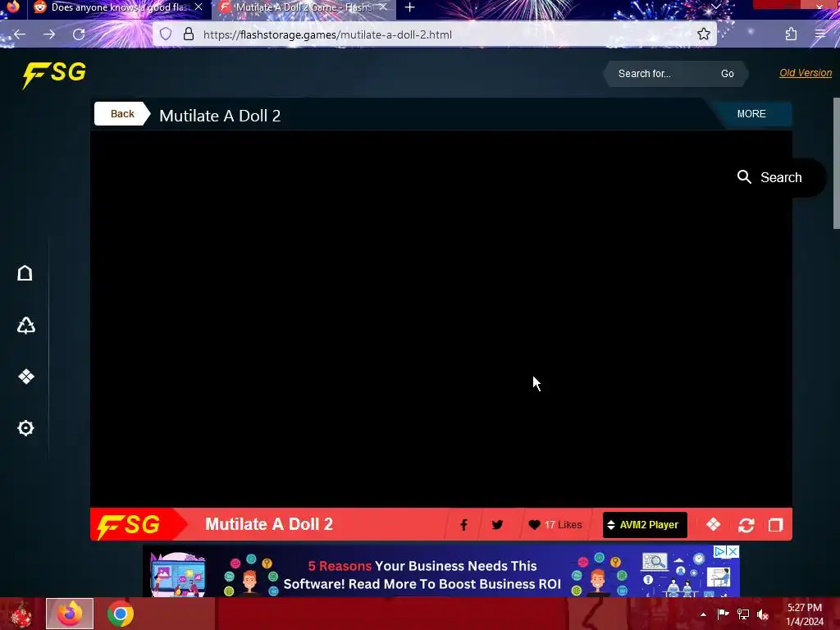
Task: Click the muted volume tray icon
Action: pos(763,614)
